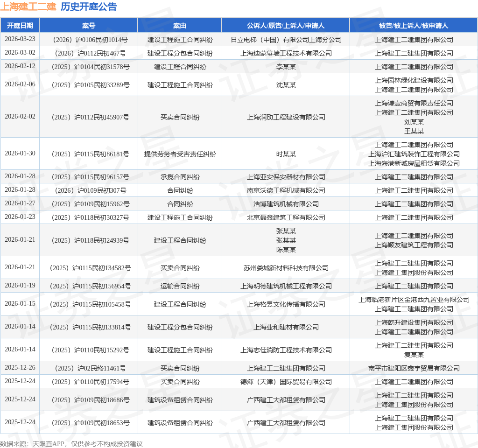The image size is (478, 448).
Task: Click plaintiff 沈某某
Action: click(286, 85)
